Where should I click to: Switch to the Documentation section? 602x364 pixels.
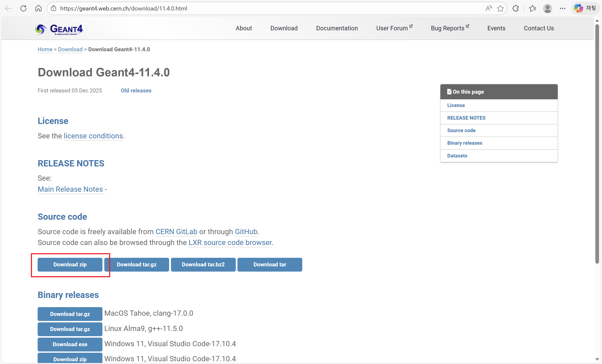point(337,28)
